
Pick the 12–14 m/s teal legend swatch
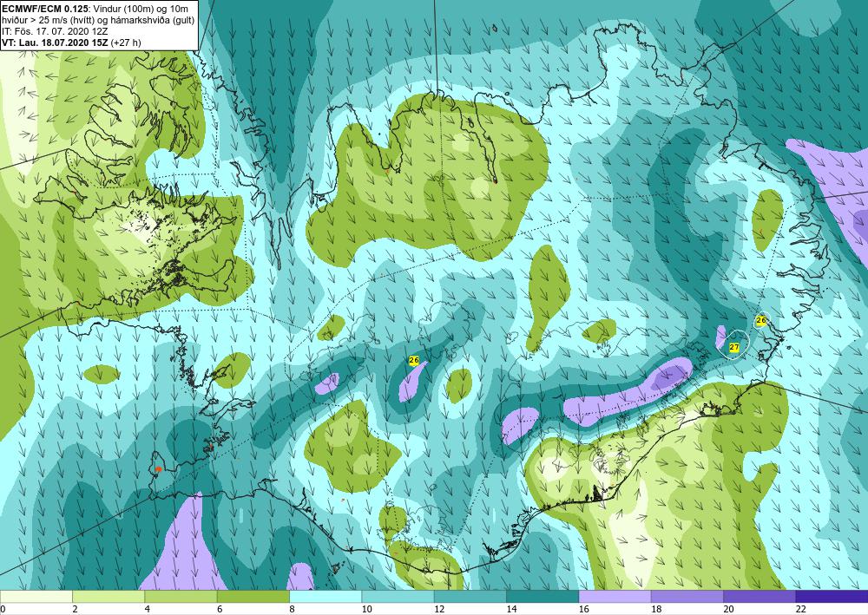point(470,597)
